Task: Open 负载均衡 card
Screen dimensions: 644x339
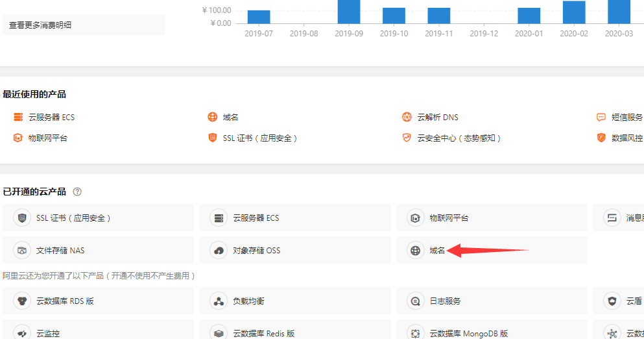Action: (x=295, y=301)
